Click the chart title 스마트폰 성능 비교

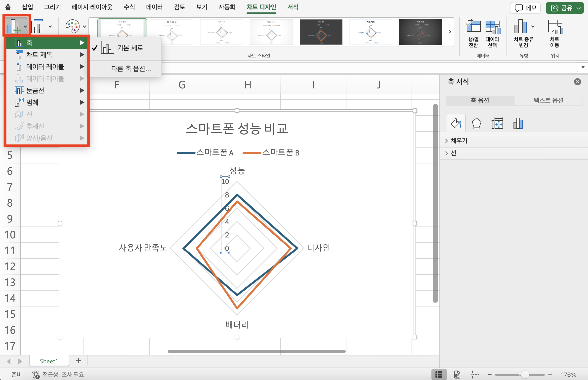(x=237, y=129)
